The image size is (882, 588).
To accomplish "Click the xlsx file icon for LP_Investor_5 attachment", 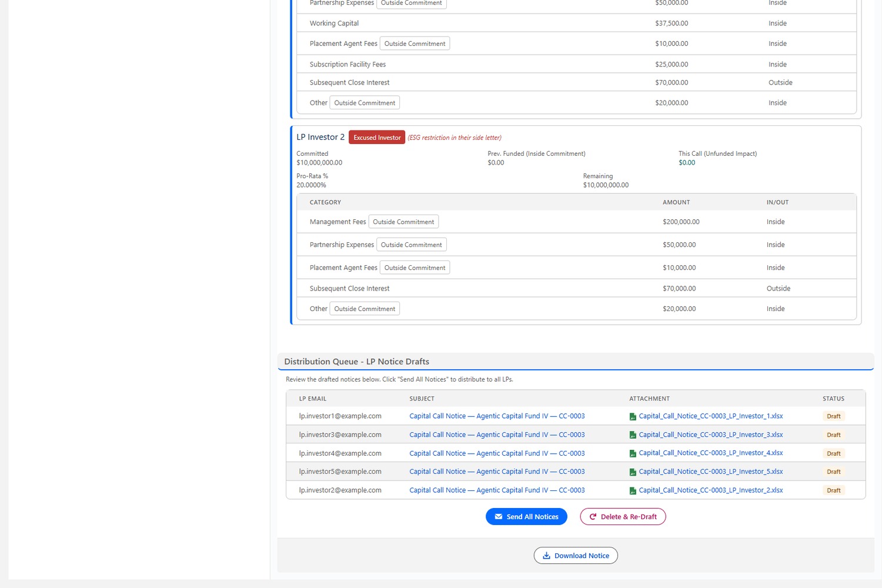I will [633, 472].
